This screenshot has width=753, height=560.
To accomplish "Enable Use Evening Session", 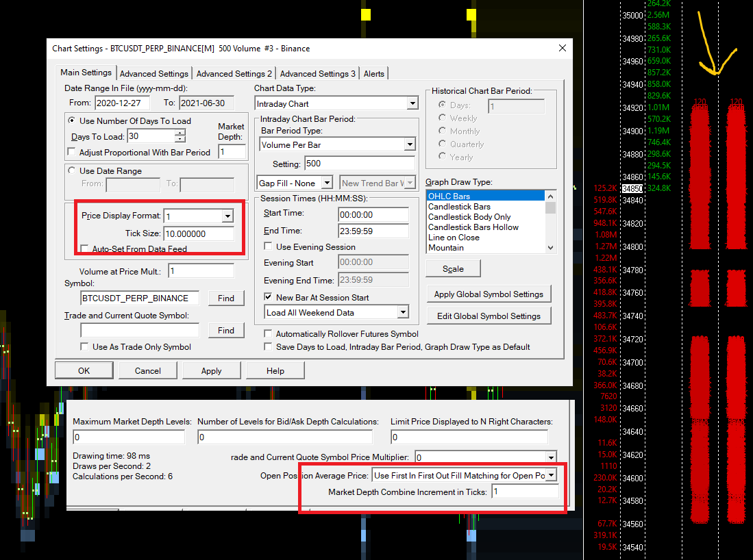I will tap(268, 246).
